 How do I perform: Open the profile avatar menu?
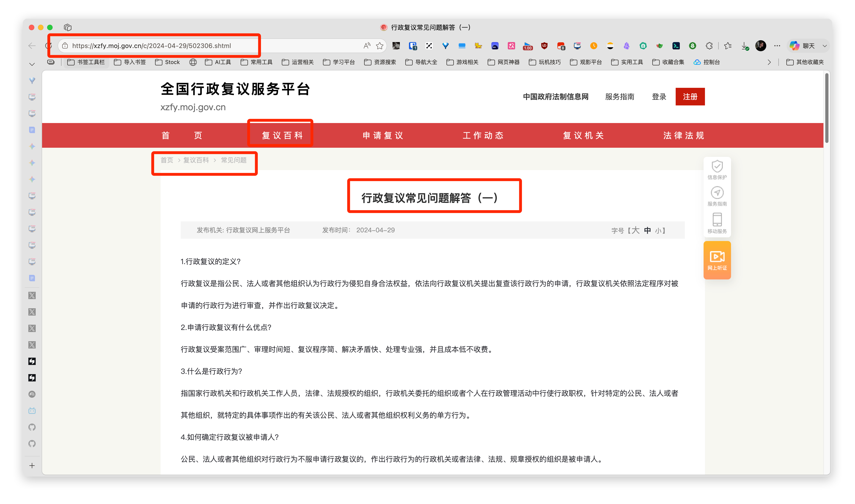click(x=761, y=46)
